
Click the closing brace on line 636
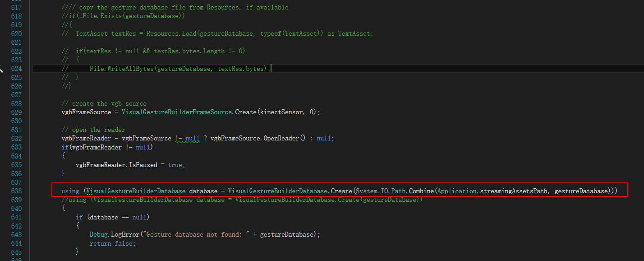[x=63, y=173]
